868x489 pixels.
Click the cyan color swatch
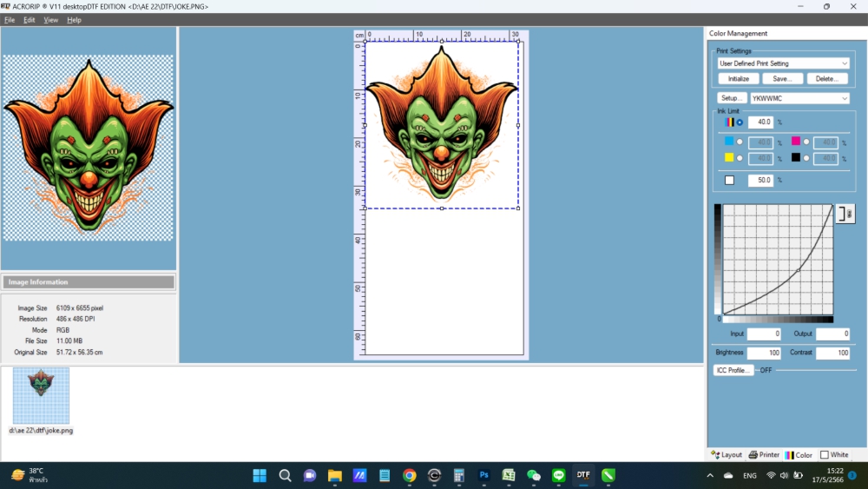point(729,142)
